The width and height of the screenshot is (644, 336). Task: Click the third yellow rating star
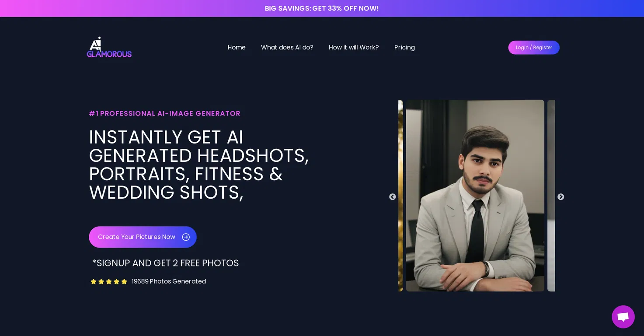[109, 281]
